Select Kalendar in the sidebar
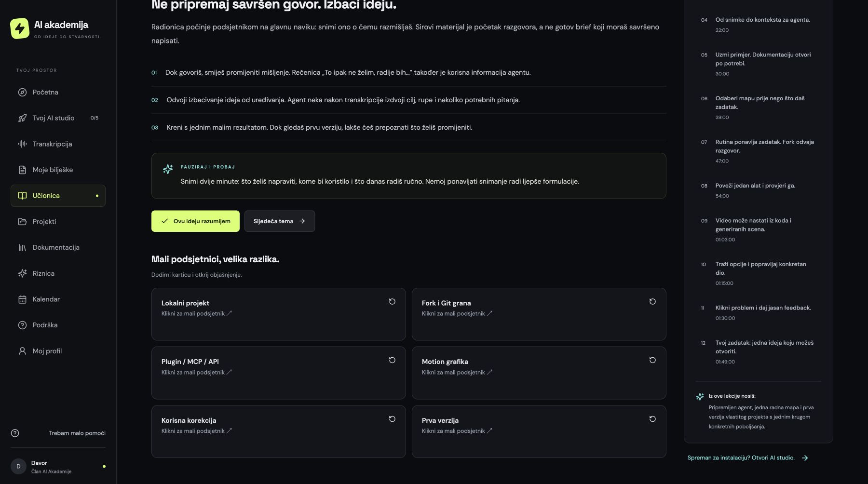This screenshot has width=868, height=484. click(x=58, y=299)
